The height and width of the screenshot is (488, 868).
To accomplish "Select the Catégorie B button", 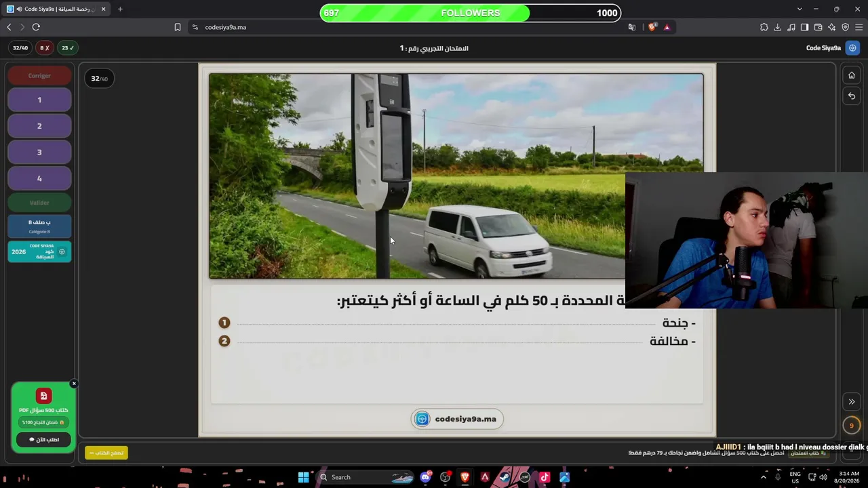I will pyautogui.click(x=39, y=226).
